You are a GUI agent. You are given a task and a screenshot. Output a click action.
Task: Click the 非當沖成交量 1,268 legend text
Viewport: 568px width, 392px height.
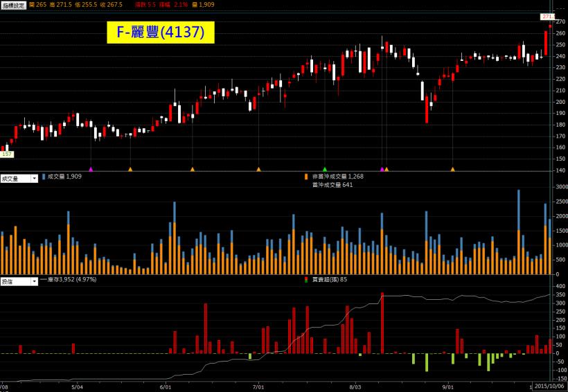(338, 177)
